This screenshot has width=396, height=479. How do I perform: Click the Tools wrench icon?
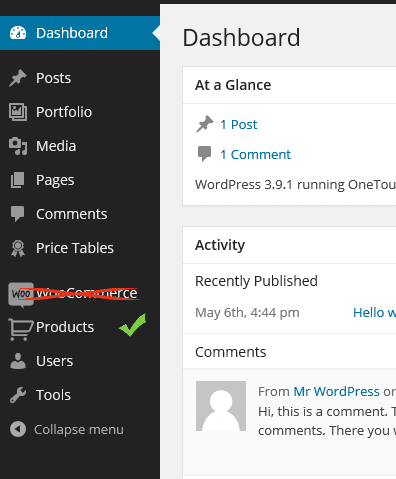pyautogui.click(x=18, y=395)
